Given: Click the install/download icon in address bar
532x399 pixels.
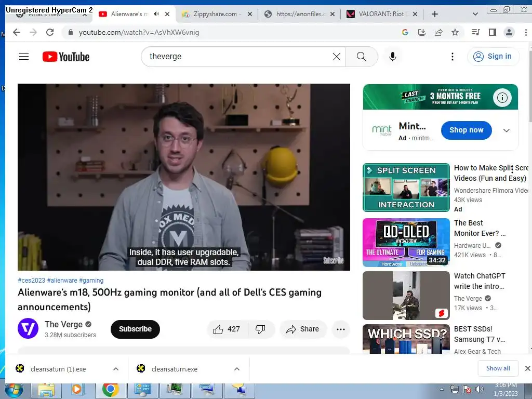Looking at the screenshot, I should (x=422, y=32).
